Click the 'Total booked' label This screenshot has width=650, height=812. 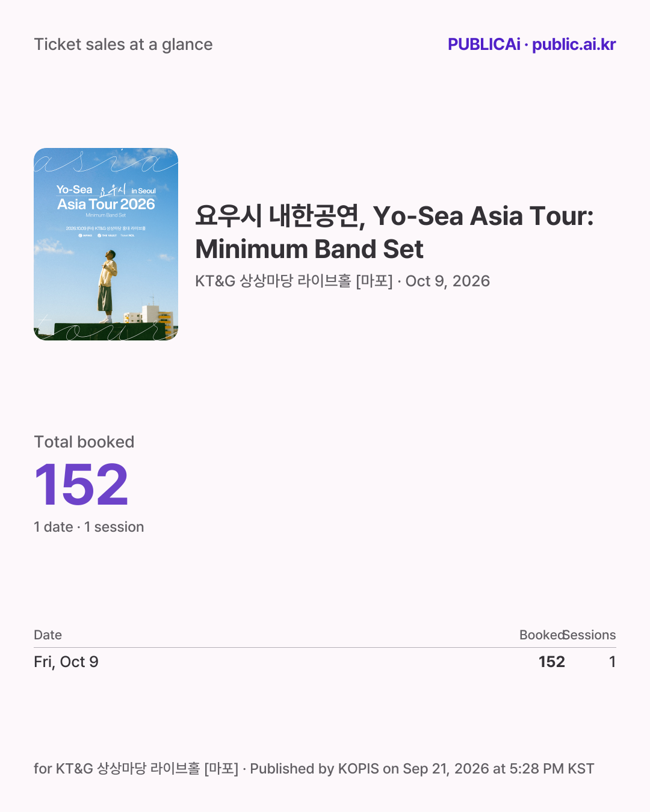[x=84, y=442]
